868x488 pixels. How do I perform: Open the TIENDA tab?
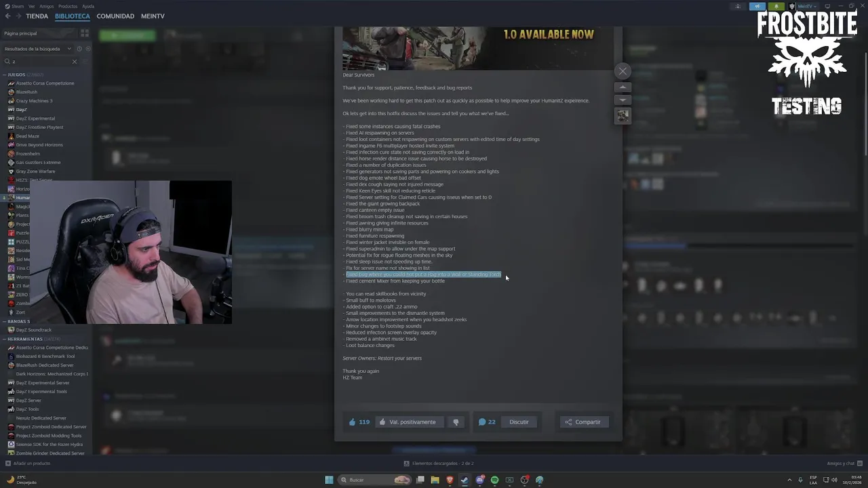click(37, 16)
